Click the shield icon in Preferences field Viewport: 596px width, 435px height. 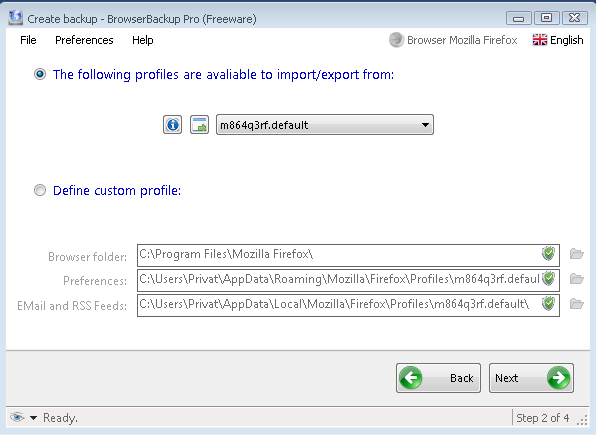coord(548,278)
